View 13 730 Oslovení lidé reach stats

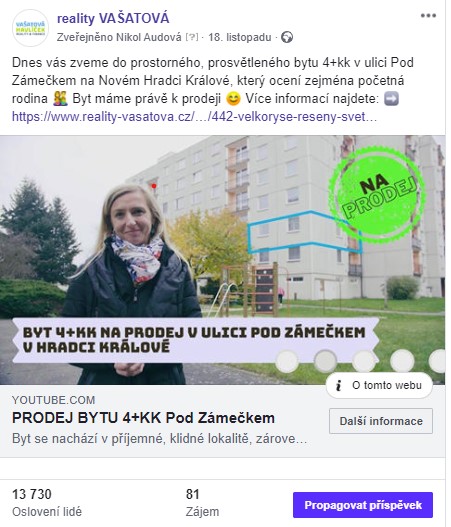point(47,503)
